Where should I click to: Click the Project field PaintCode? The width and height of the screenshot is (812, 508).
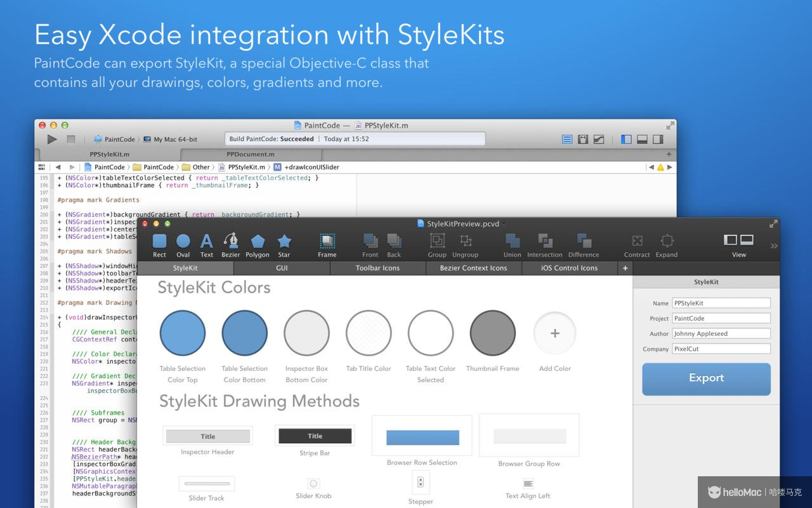pyautogui.click(x=721, y=318)
